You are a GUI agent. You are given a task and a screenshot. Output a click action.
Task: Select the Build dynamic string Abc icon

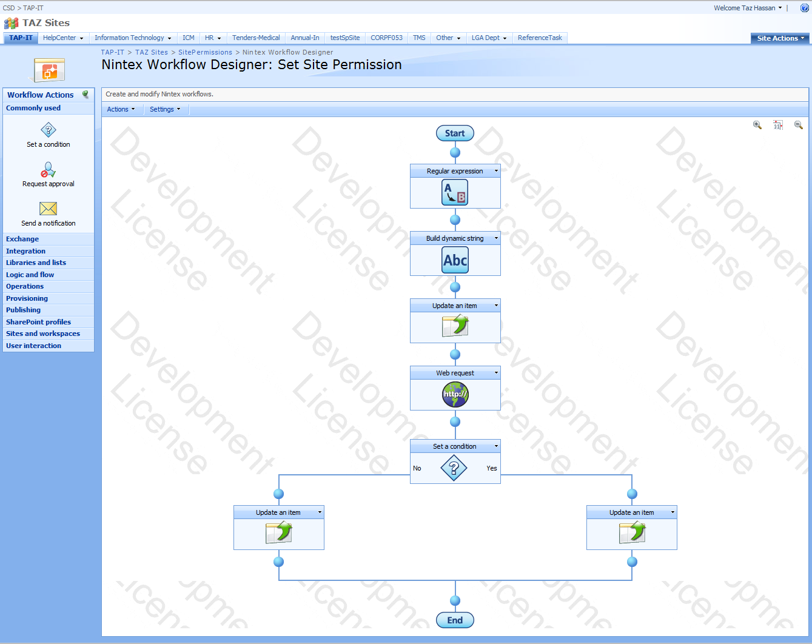(x=455, y=260)
